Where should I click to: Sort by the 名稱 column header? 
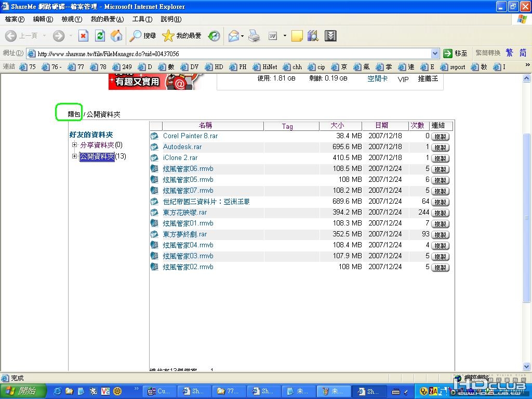[x=213, y=126]
